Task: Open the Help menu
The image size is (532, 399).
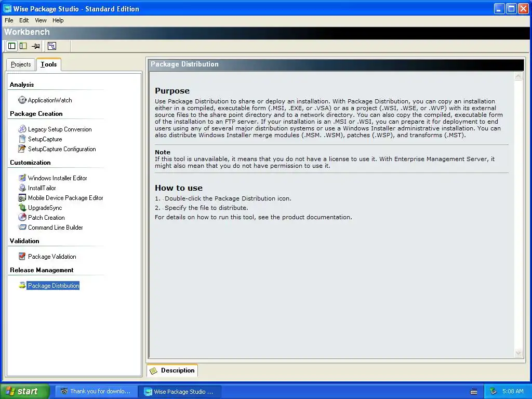Action: pos(58,20)
